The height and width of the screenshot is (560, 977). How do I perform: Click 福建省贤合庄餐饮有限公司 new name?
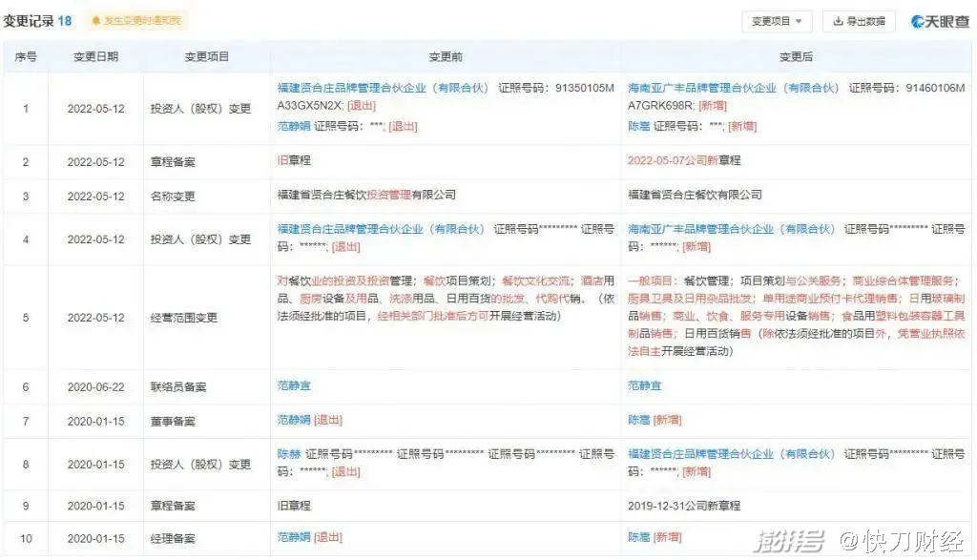point(695,195)
